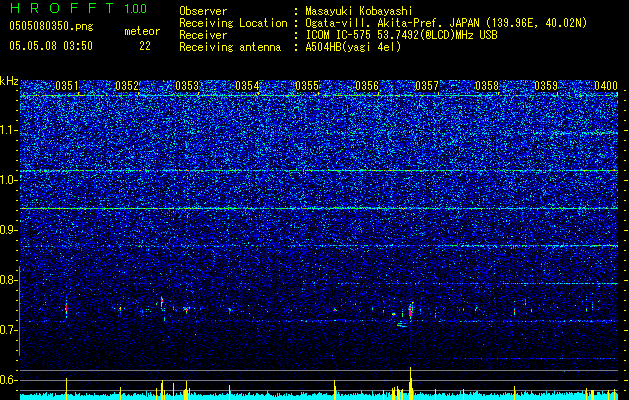Image resolution: width=629 pixels, height=400 pixels.
Task: Click the Receiver label
Action: pyautogui.click(x=203, y=35)
